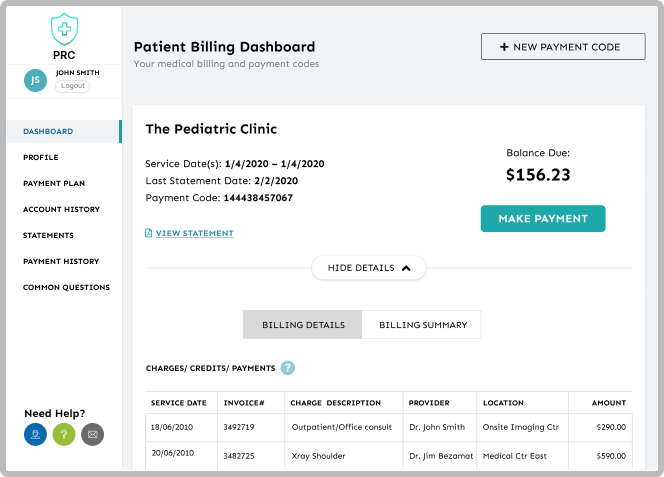
Task: Open Payment Plan in the sidebar
Action: click(54, 183)
